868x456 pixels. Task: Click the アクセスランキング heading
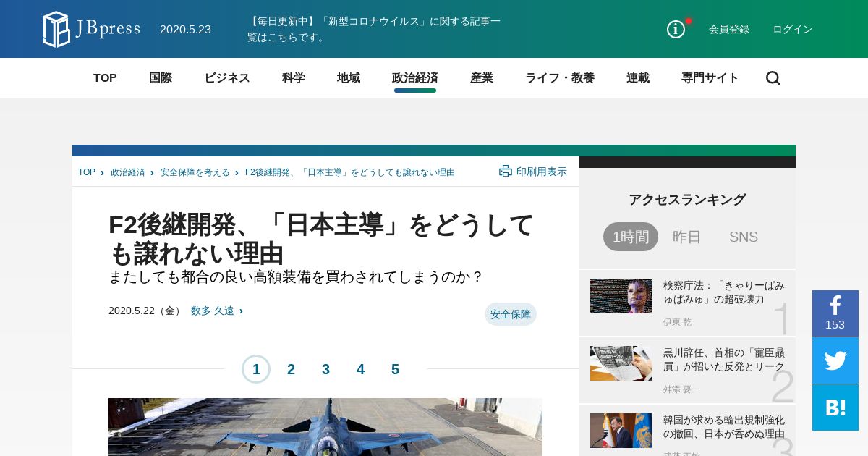(x=687, y=200)
